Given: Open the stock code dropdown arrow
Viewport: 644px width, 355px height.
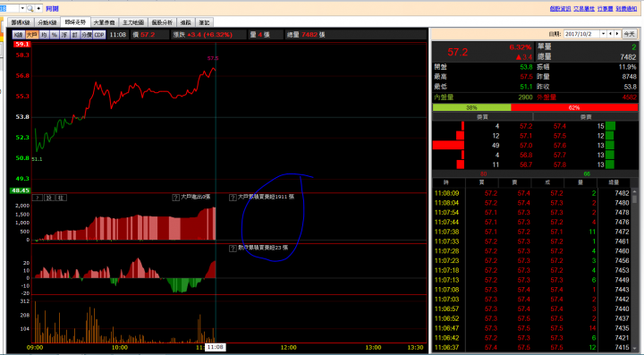Looking at the screenshot, I should 22,8.
